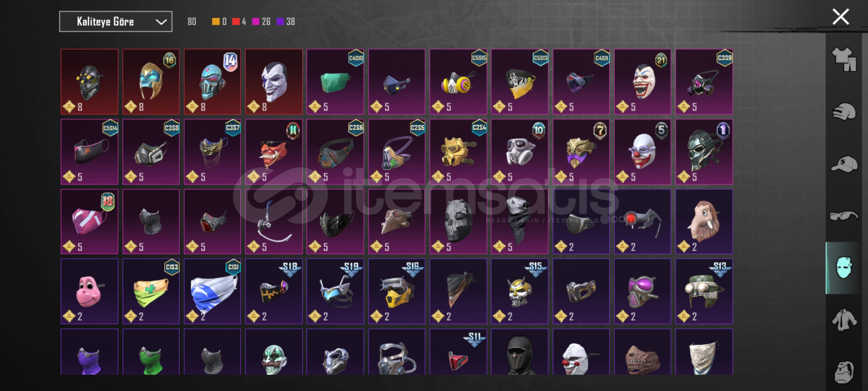Pick the S18 black neon mask

point(274,291)
